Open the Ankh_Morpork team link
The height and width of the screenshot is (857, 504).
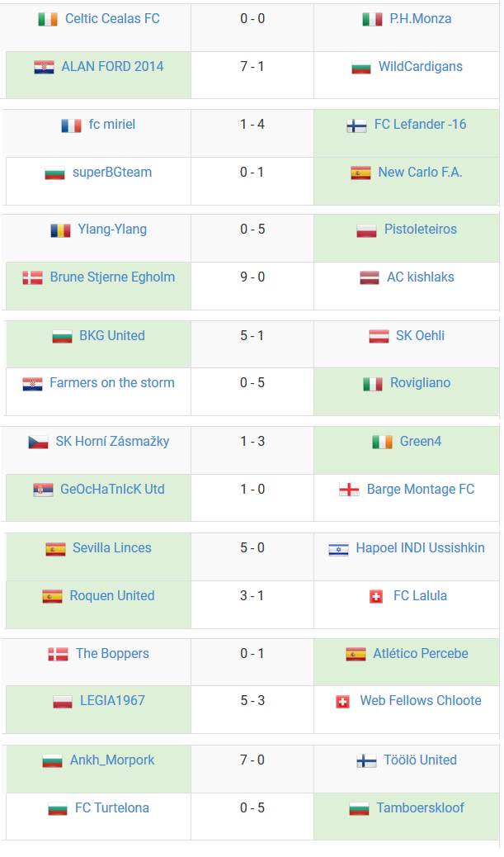112,760
